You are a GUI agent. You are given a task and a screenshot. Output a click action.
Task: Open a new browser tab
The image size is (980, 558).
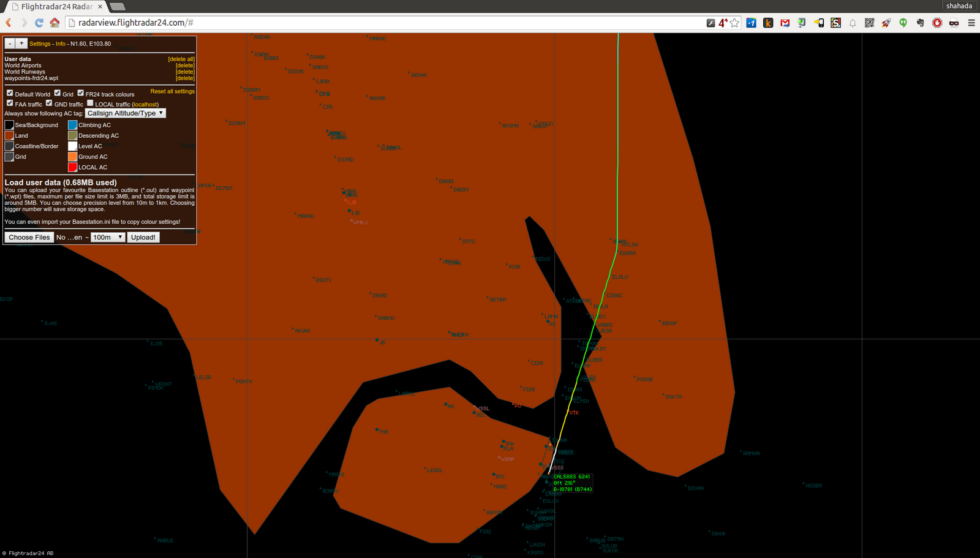[117, 7]
